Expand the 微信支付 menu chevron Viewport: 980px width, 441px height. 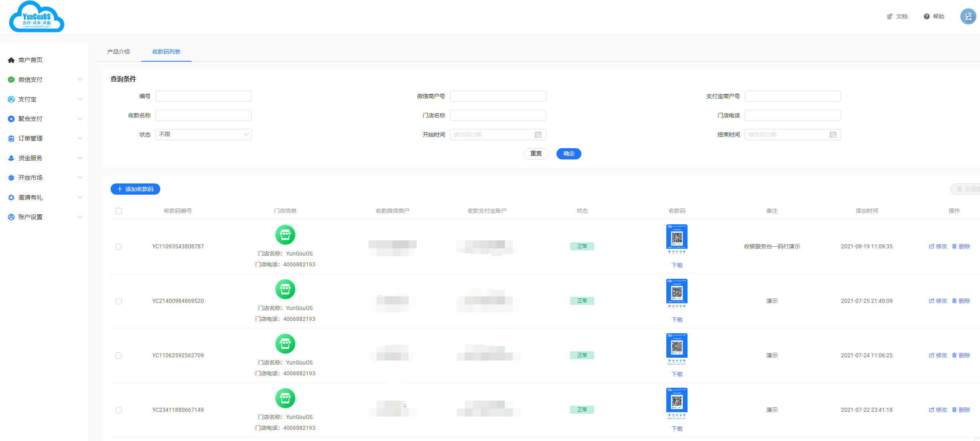[x=80, y=80]
